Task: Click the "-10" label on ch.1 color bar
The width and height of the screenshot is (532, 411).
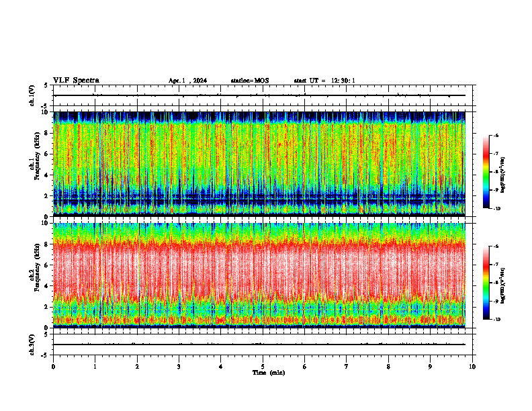Action: click(x=497, y=209)
